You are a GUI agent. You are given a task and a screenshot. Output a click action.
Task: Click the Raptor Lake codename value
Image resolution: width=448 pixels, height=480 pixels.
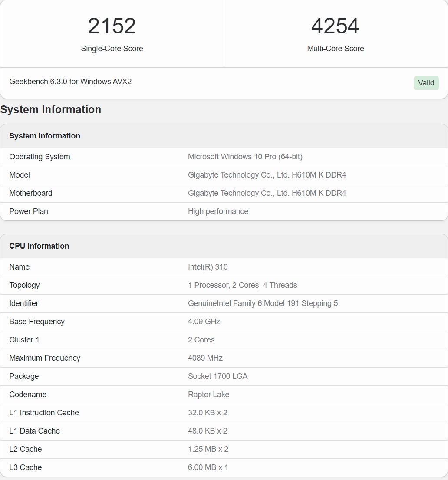click(208, 395)
